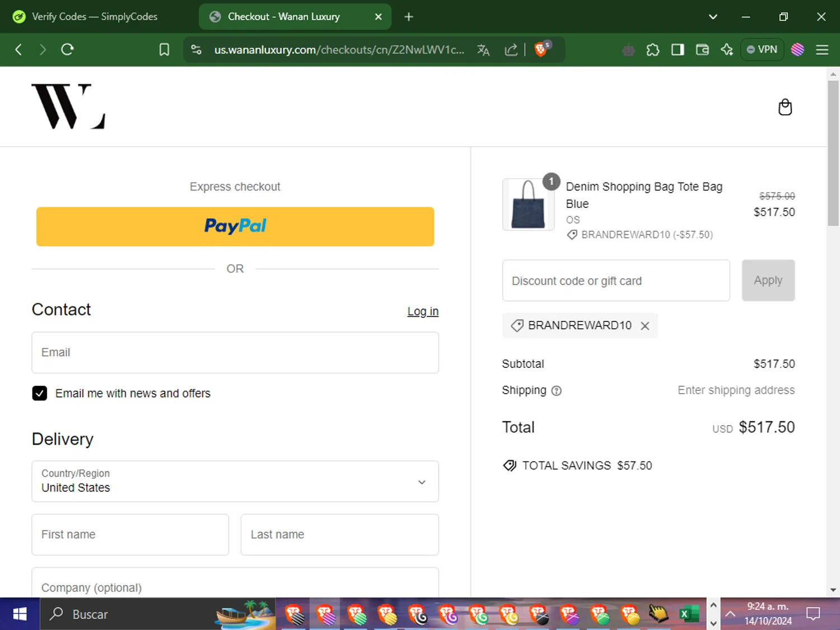Remove the BRANDREWARD10 discount code
The width and height of the screenshot is (840, 630).
645,326
